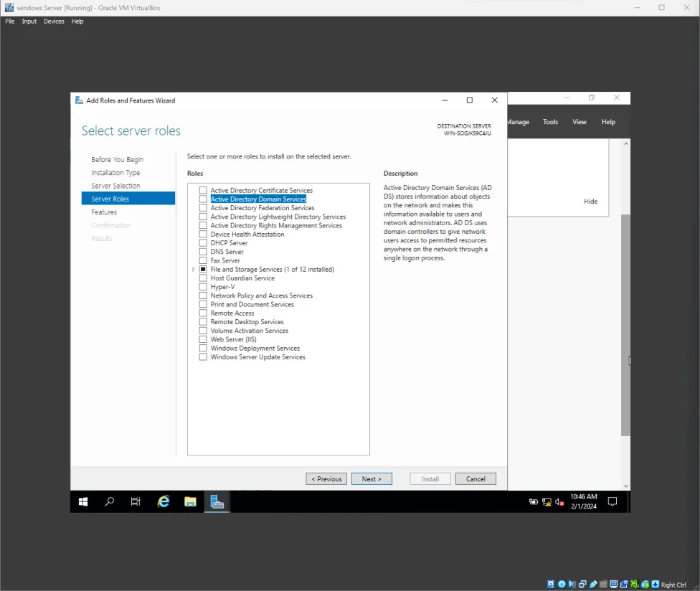Image resolution: width=700 pixels, height=591 pixels.
Task: Open VirtualBox File menu
Action: tap(10, 22)
